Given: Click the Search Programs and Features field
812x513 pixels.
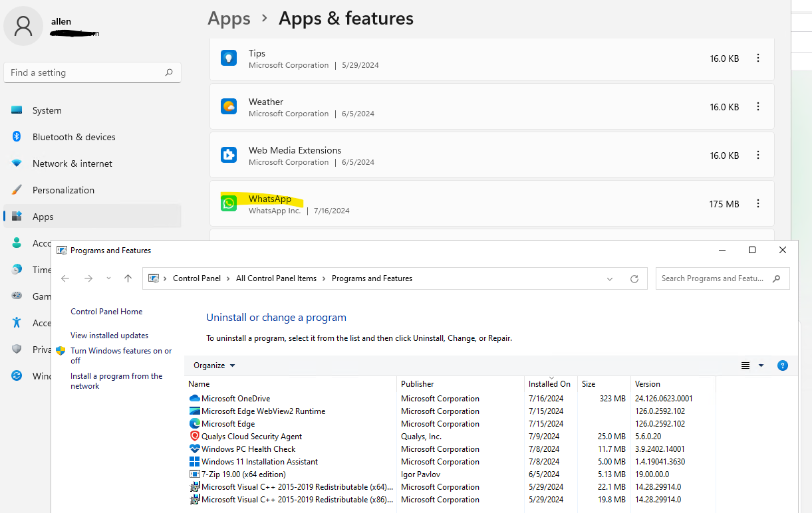Looking at the screenshot, I should [722, 278].
